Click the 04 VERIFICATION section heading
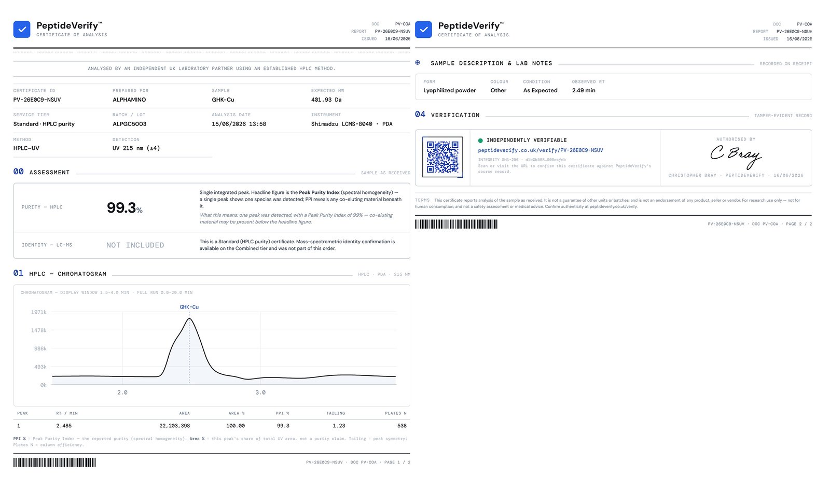This screenshot has height=504, width=830. [447, 115]
